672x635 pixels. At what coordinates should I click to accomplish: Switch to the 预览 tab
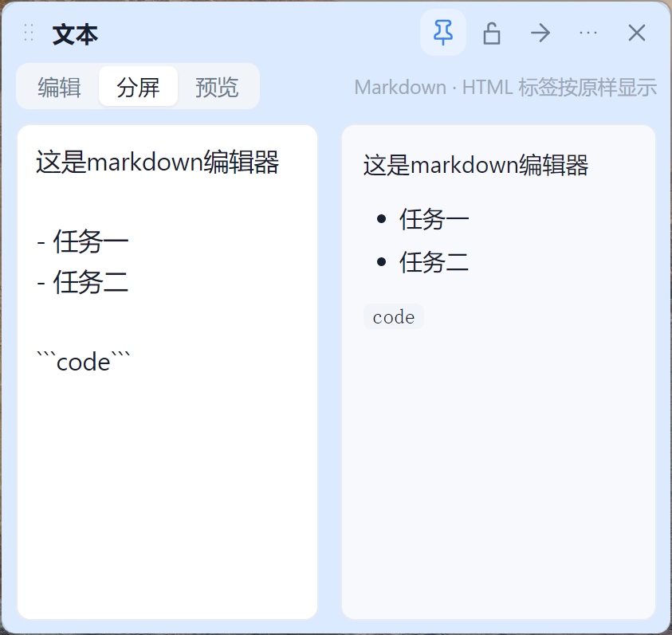[x=217, y=87]
